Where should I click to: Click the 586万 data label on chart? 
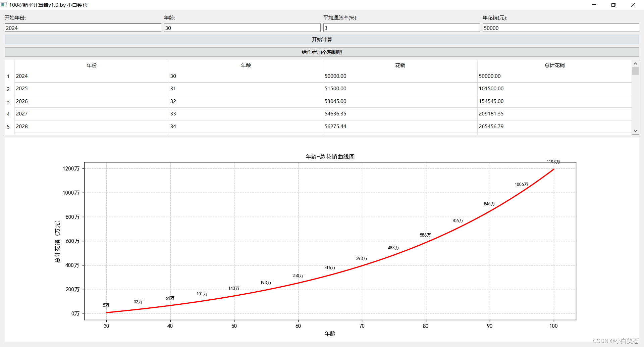425,235
